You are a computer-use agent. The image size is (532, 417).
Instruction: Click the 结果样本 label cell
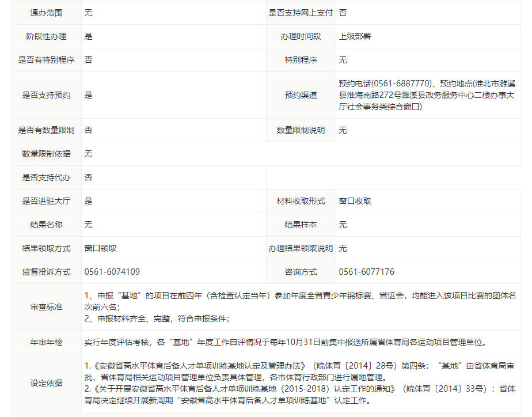[301, 225]
